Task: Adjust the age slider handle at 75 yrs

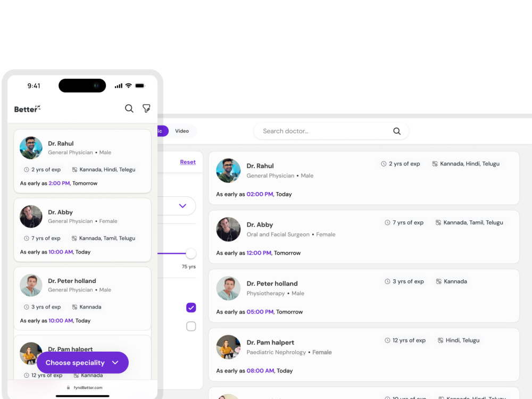Action: coord(191,253)
